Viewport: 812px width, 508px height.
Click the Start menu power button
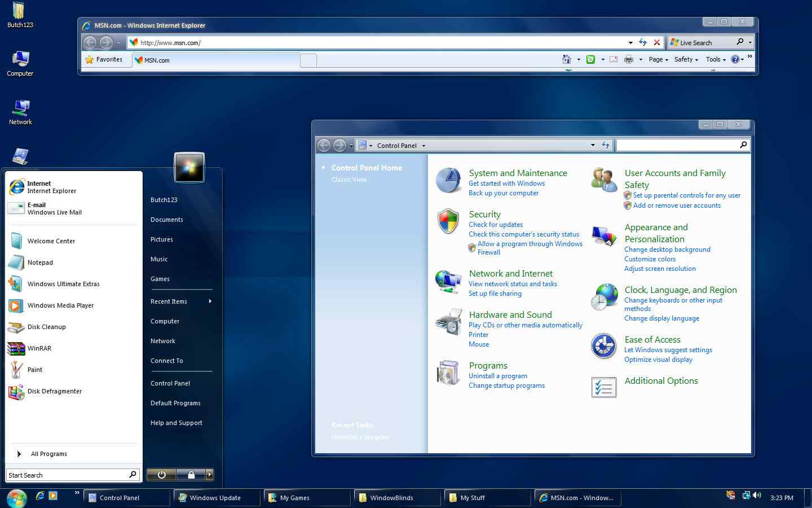click(161, 475)
